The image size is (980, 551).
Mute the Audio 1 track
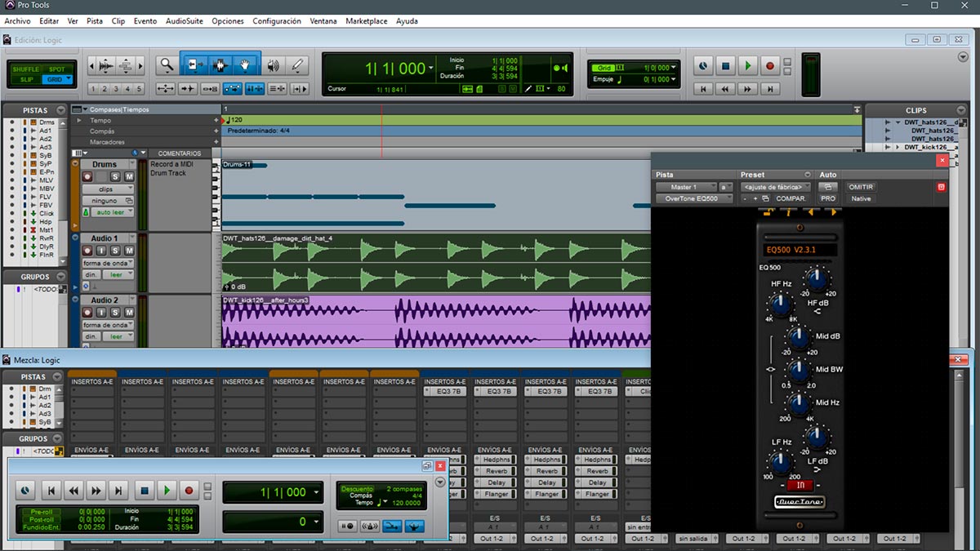click(129, 251)
